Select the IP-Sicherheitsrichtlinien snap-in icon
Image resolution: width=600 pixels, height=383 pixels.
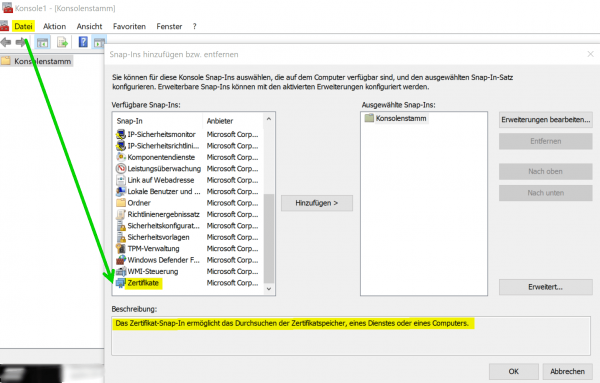pos(121,146)
